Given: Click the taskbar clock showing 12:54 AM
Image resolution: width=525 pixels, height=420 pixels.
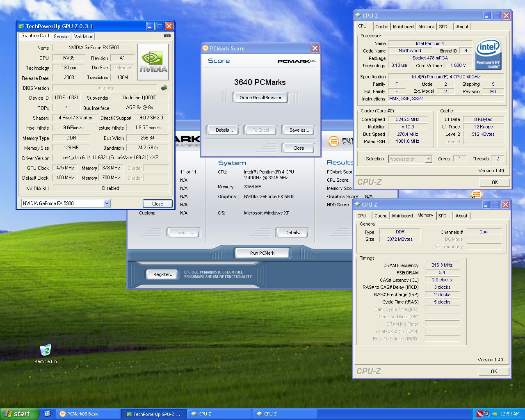Looking at the screenshot, I should pyautogui.click(x=510, y=414).
